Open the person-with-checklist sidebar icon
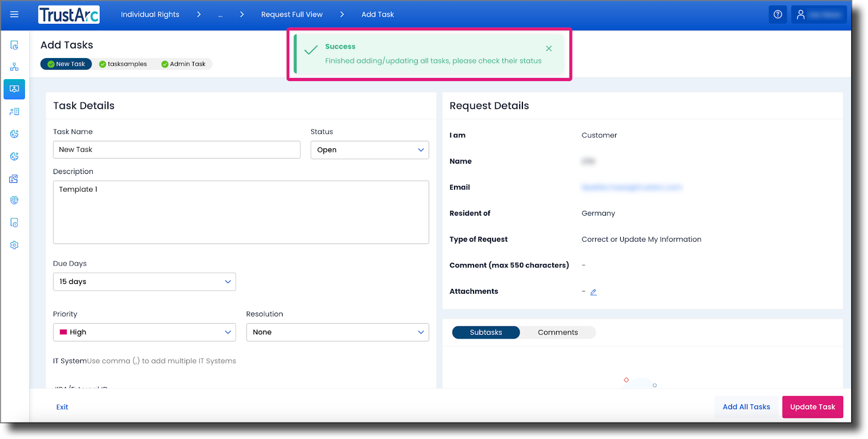 [x=15, y=112]
